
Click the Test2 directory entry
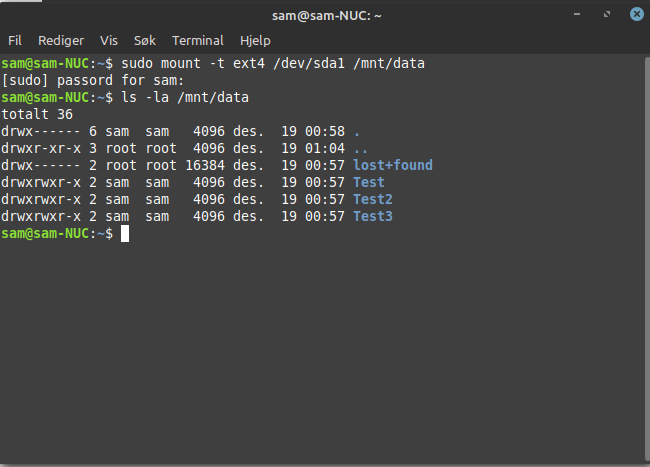pos(373,199)
